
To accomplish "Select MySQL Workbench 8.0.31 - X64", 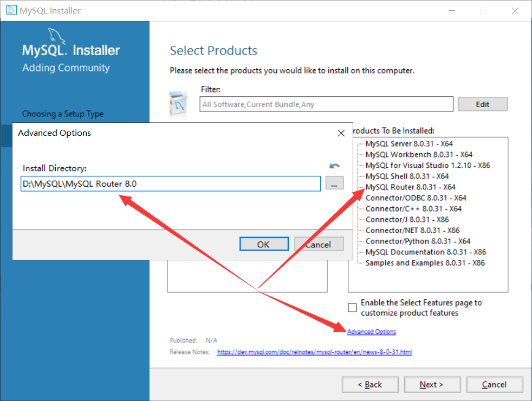I will (419, 155).
